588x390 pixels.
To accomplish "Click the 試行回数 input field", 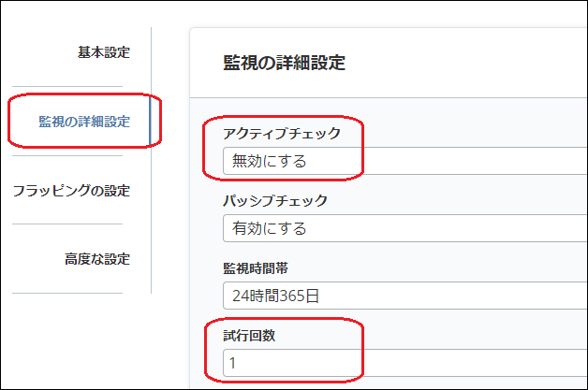I will tap(404, 363).
